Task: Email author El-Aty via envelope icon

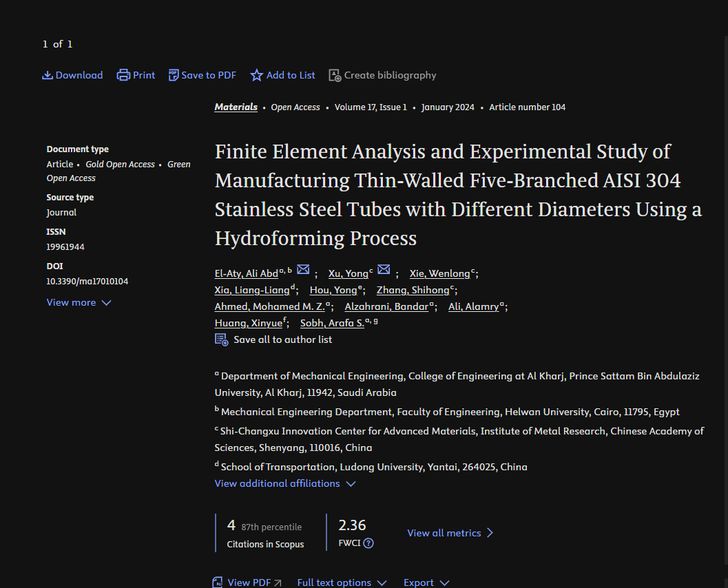Action: click(303, 269)
